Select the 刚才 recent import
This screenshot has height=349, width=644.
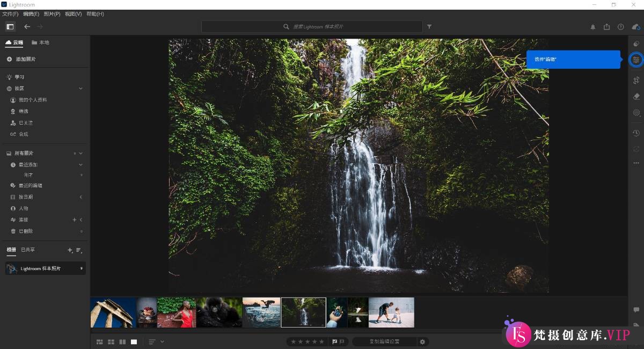[28, 175]
